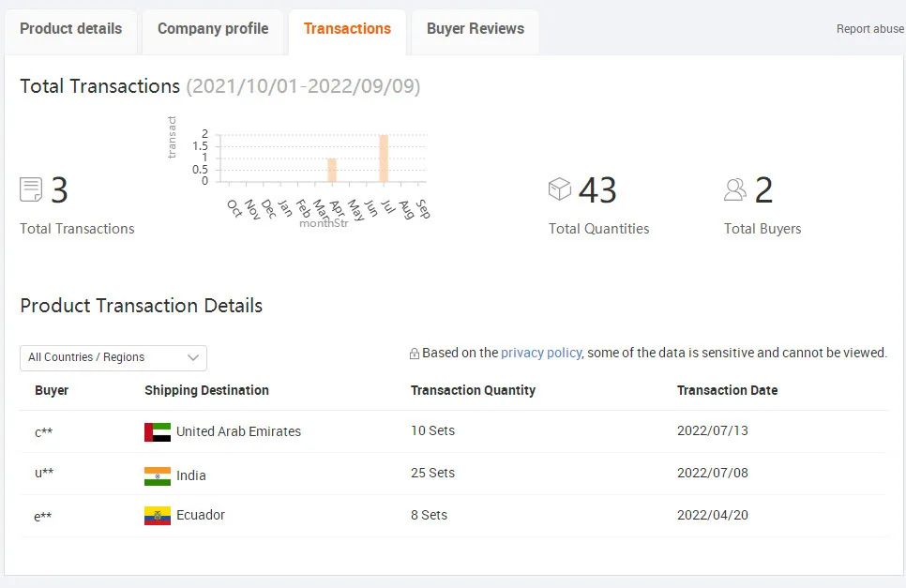Click the Total Transactions document icon
The height and width of the screenshot is (588, 906).
31,190
